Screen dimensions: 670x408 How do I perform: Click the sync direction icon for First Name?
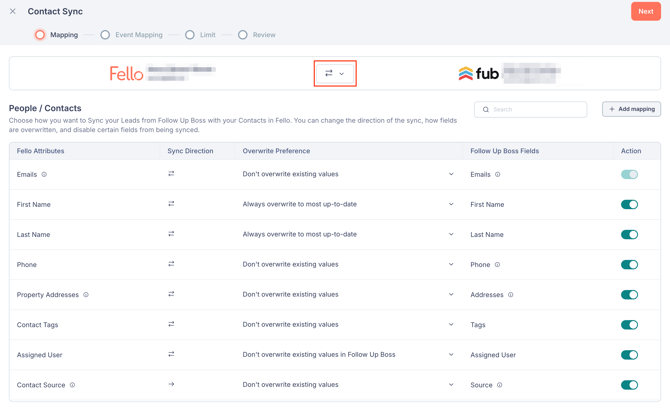171,204
